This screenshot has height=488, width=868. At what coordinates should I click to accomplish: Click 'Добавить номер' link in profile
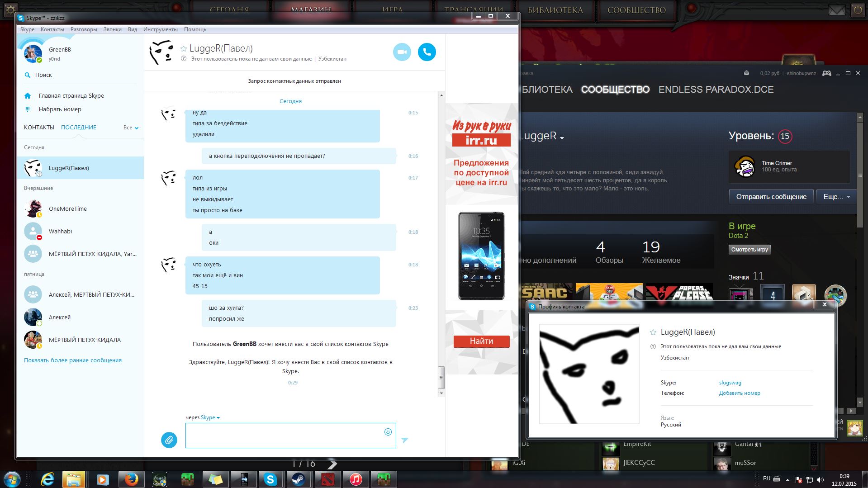click(740, 393)
